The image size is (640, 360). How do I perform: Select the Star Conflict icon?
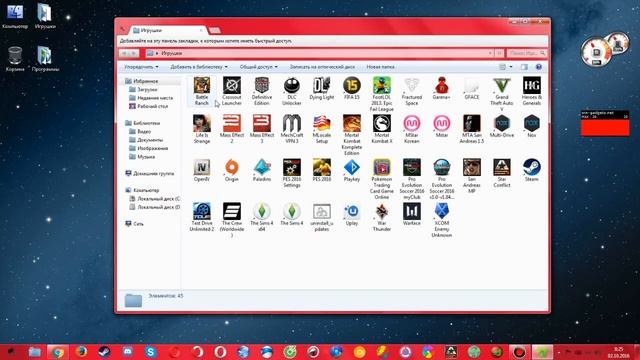pos(502,173)
